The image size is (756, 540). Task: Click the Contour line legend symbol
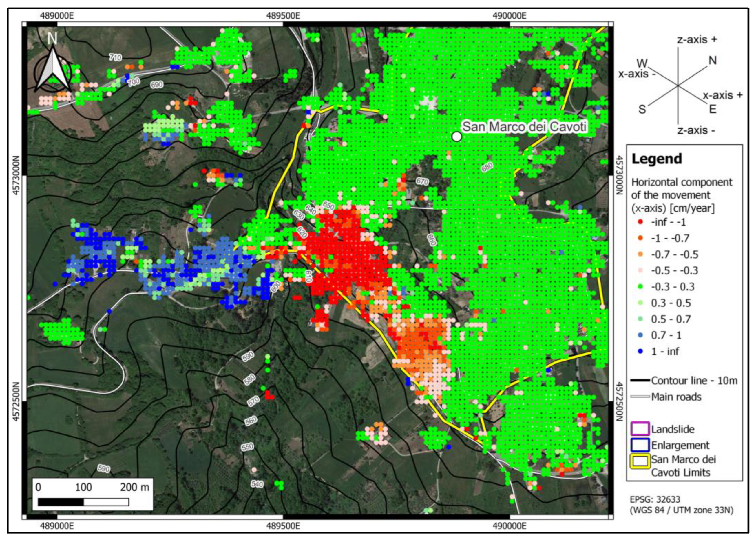pyautogui.click(x=640, y=380)
